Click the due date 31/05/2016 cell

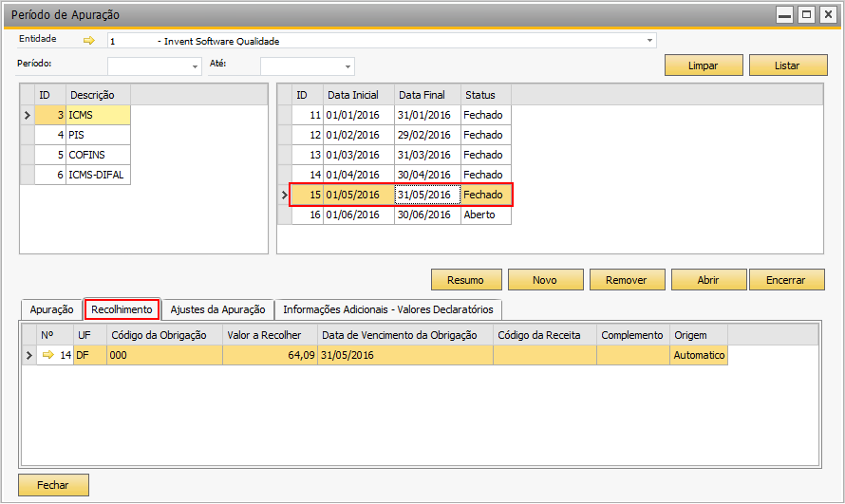click(405, 355)
